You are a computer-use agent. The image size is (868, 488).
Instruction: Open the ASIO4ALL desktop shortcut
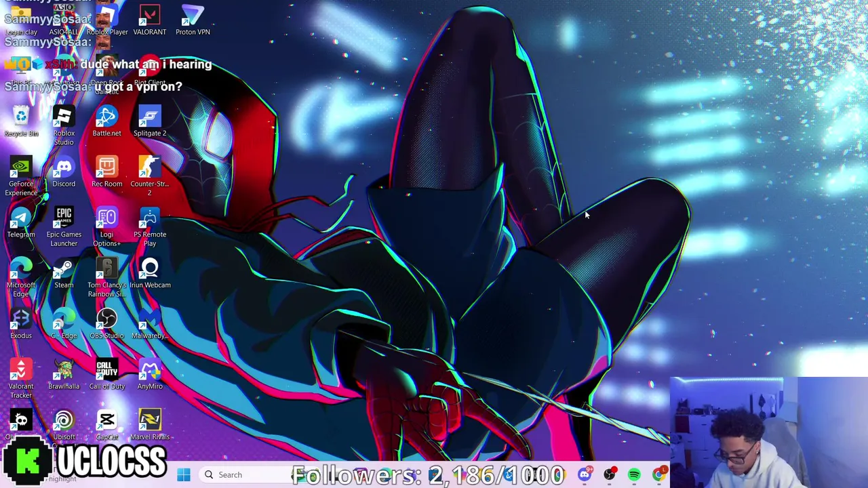coord(64,20)
